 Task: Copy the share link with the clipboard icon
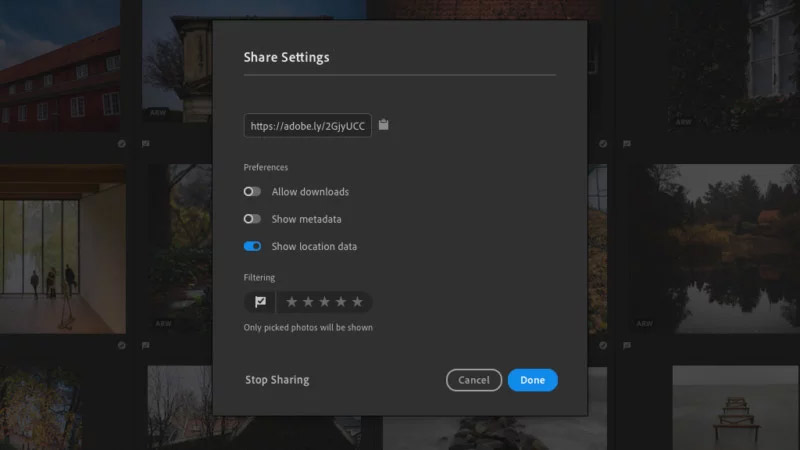tap(384, 125)
